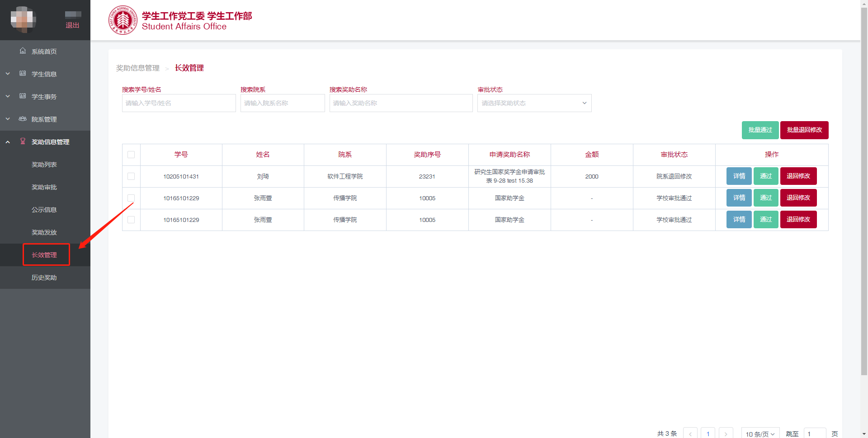This screenshot has width=868, height=438.
Task: Focus the 搜索学号/姓名 input field
Action: point(179,103)
